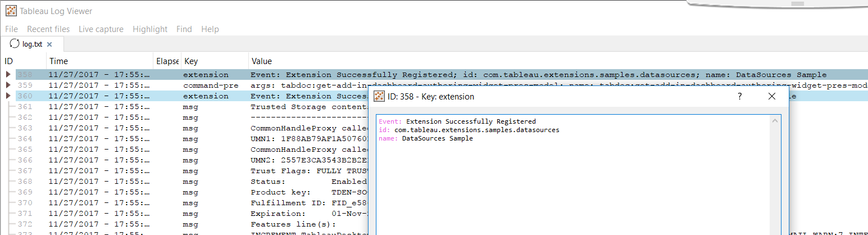Click the dialog help question mark button
This screenshot has width=868, height=235.
(x=739, y=97)
